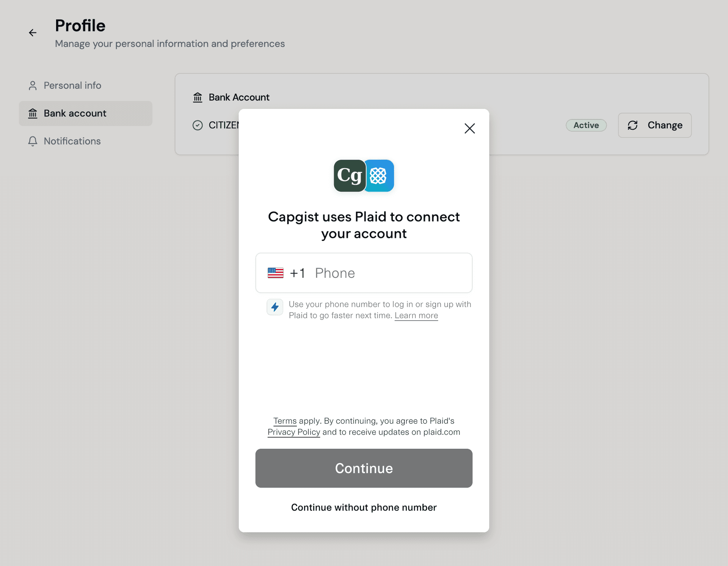Click the Capgist Cg logo icon
728x566 pixels.
pos(349,176)
